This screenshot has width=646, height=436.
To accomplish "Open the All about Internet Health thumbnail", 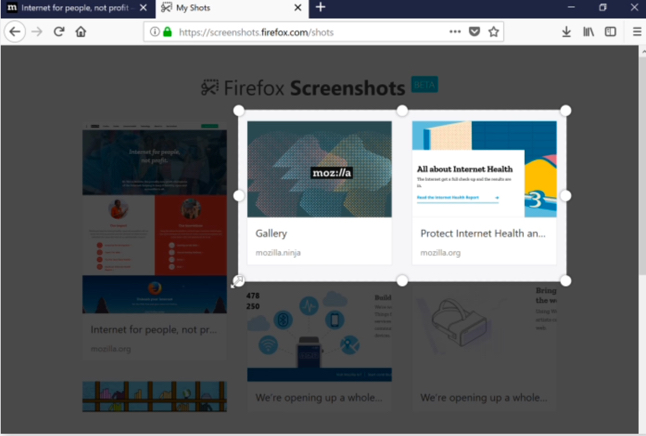I will 484,169.
